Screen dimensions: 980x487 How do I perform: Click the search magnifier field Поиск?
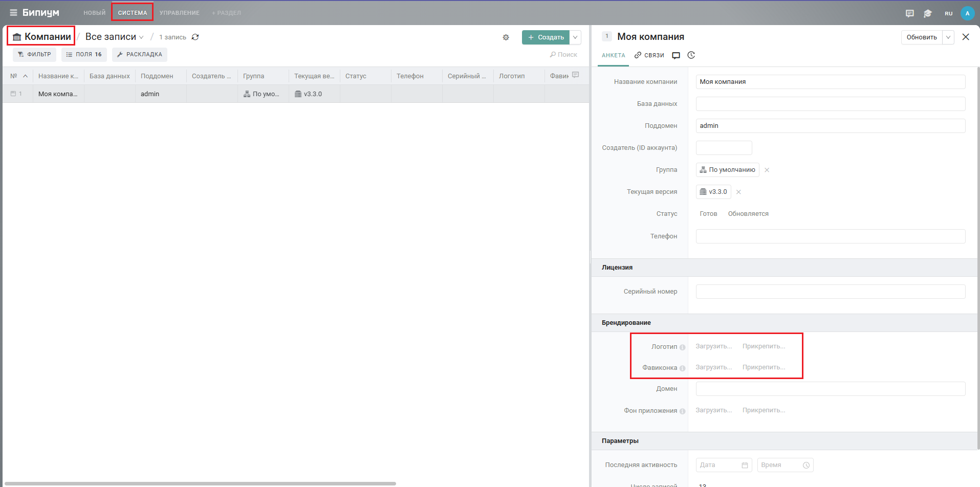[563, 54]
